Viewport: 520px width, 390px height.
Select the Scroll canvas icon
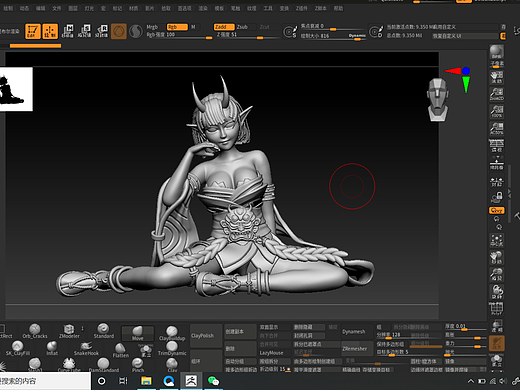click(496, 77)
